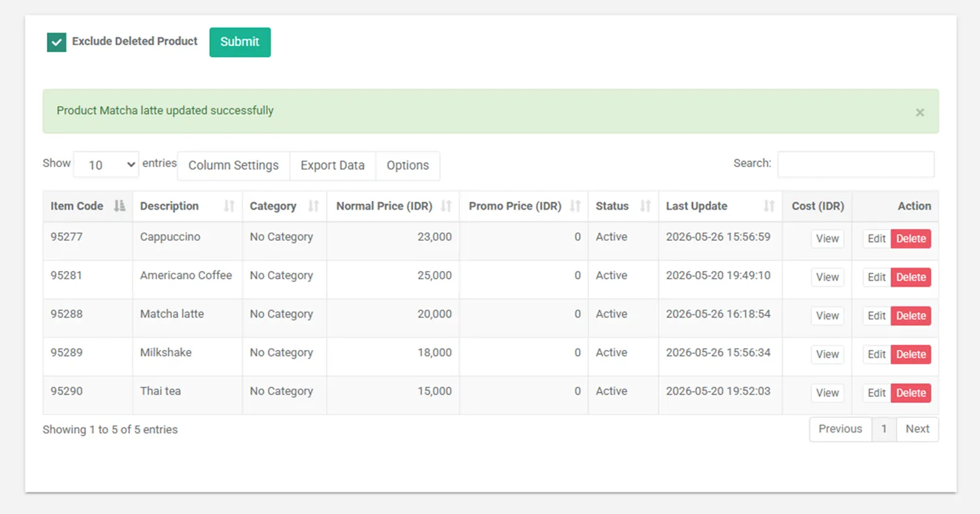This screenshot has height=514, width=980.
Task: Click timestamp 2026-05-20 19:52:03
Action: (x=718, y=391)
